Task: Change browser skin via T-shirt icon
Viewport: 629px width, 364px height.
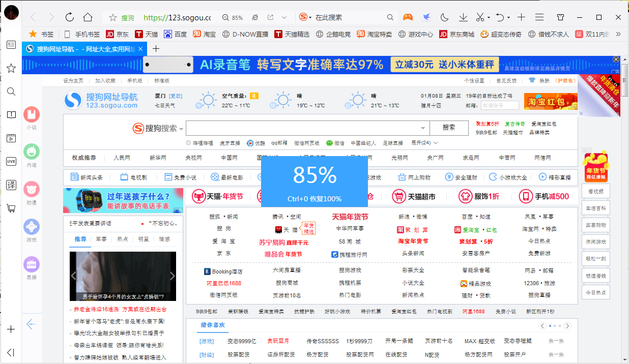Action: [x=560, y=17]
